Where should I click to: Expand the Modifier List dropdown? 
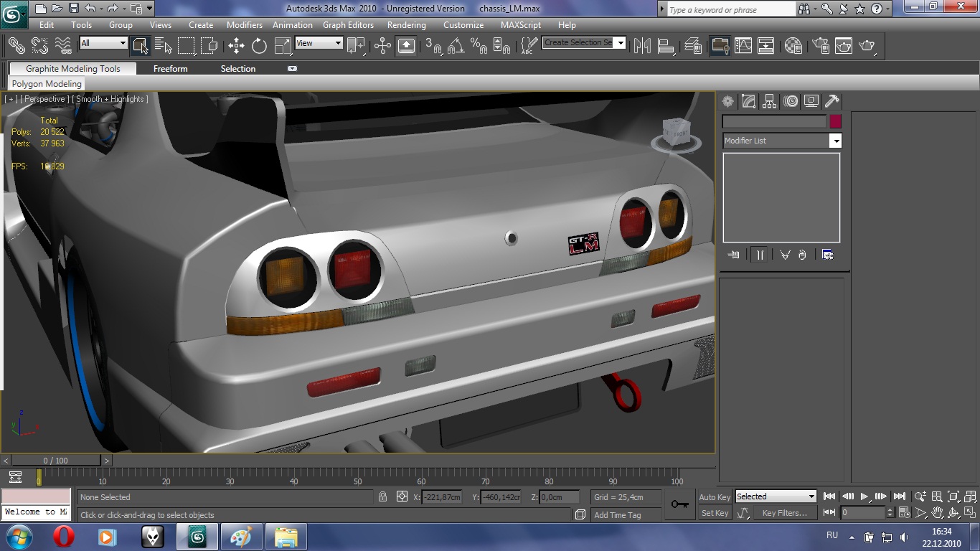click(x=835, y=141)
